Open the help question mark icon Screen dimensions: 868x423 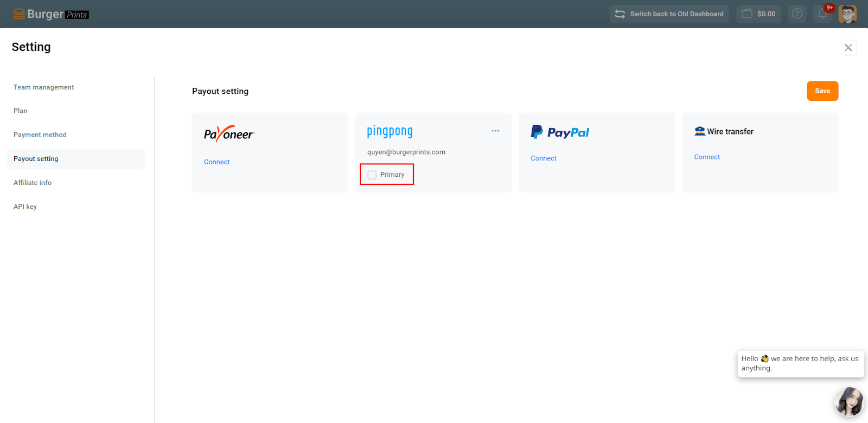pos(797,14)
